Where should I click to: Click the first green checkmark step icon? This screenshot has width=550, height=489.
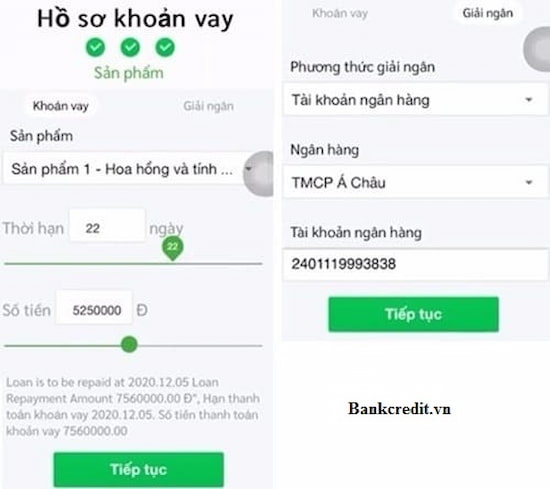tap(95, 47)
